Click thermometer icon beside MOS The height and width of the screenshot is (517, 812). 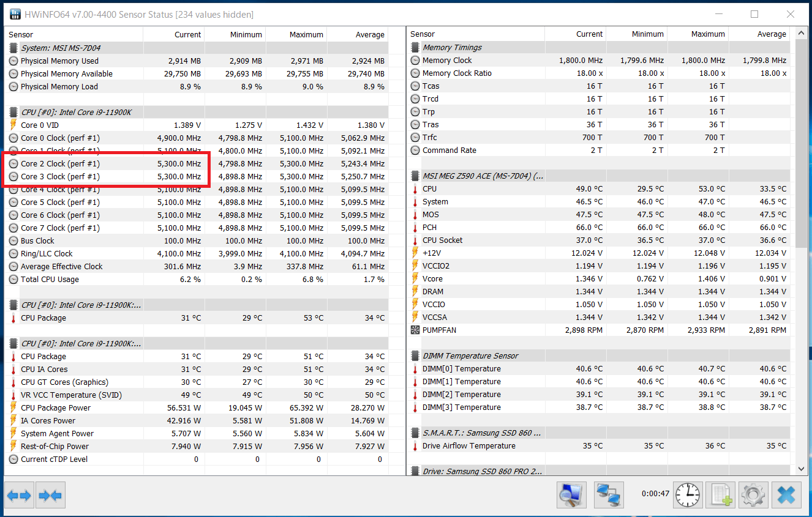(x=415, y=214)
